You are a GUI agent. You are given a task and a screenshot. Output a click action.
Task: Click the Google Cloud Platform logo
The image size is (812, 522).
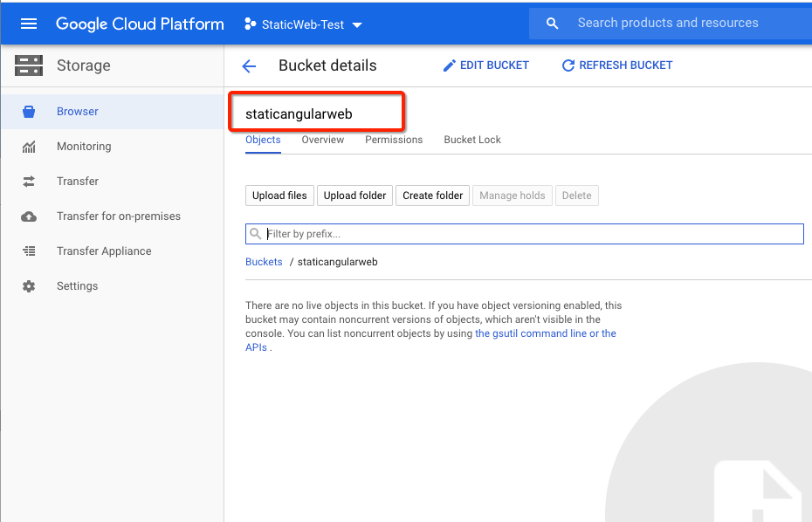(140, 24)
